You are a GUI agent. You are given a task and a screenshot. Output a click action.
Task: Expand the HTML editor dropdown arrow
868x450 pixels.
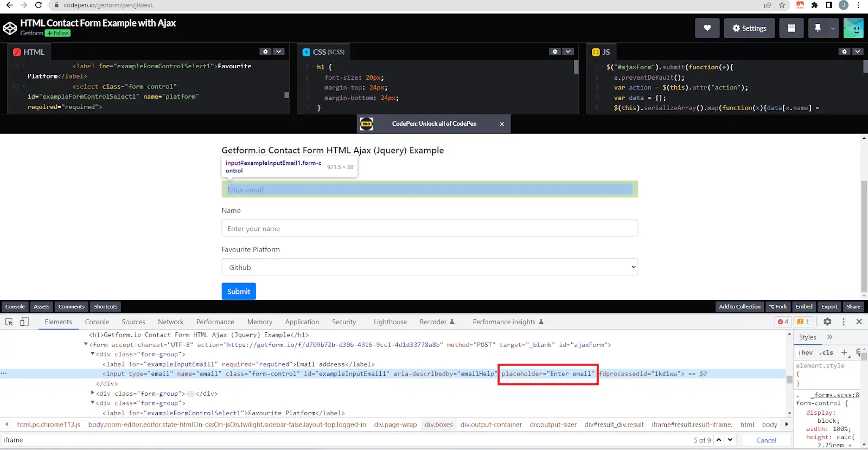pyautogui.click(x=279, y=52)
